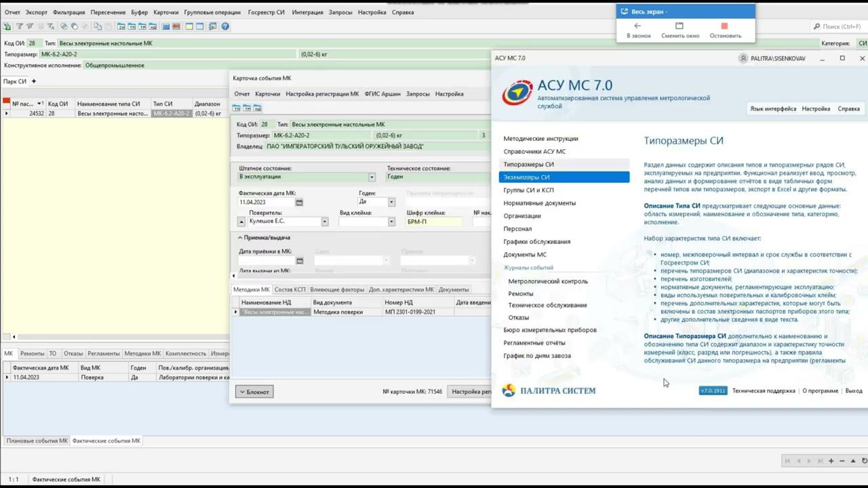Screen dimensions: 868x488
Task: Switch to the Комплектность tab
Action: click(x=186, y=353)
